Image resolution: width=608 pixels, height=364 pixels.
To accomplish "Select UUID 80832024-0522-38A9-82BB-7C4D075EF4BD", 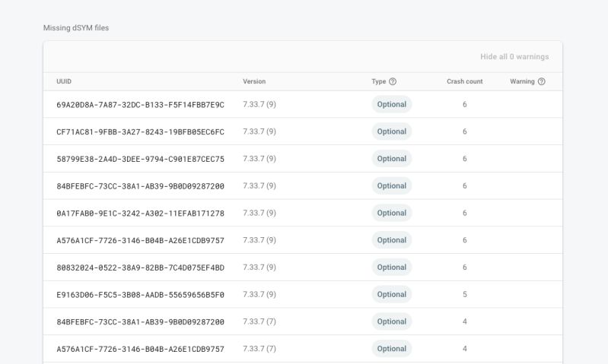I will pyautogui.click(x=140, y=267).
